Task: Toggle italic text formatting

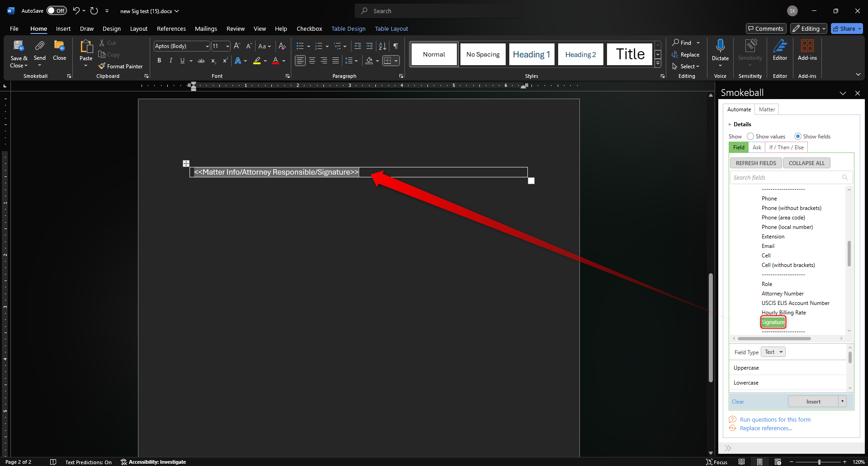Action: click(171, 61)
